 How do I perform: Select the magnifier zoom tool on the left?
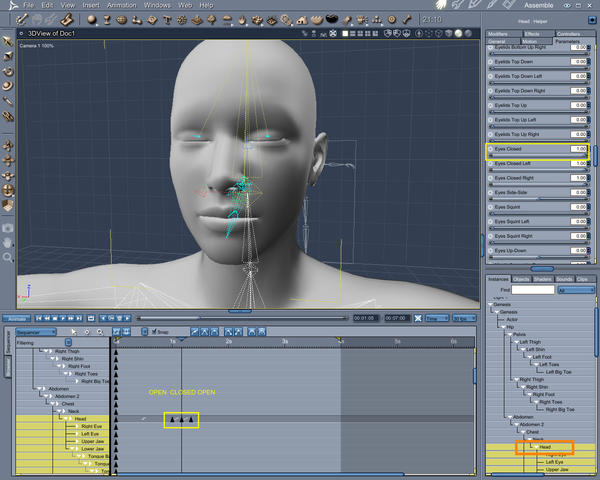pos(7,257)
